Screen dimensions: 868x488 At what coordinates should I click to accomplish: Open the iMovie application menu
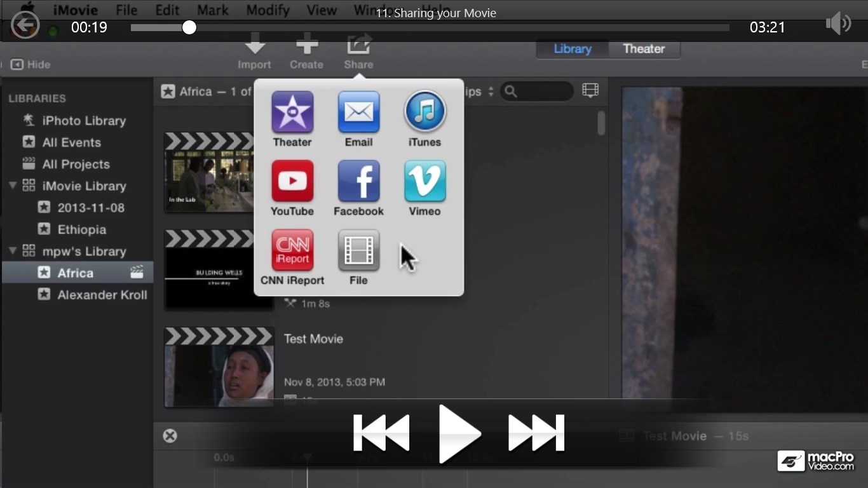click(75, 10)
